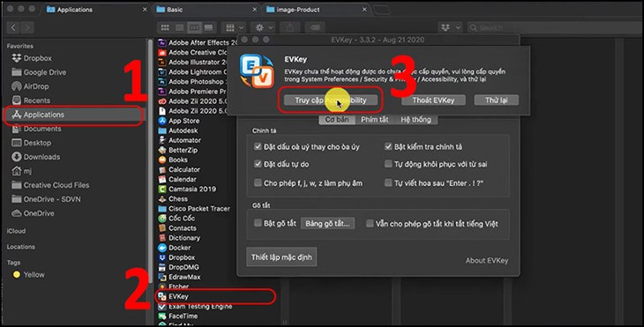Switch Finder to list view

(x=179, y=27)
